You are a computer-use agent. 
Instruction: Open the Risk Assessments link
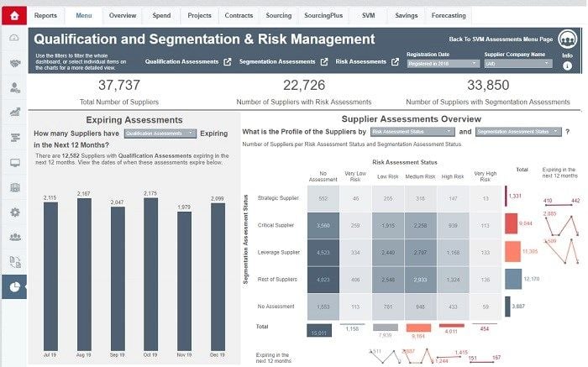tap(360, 62)
